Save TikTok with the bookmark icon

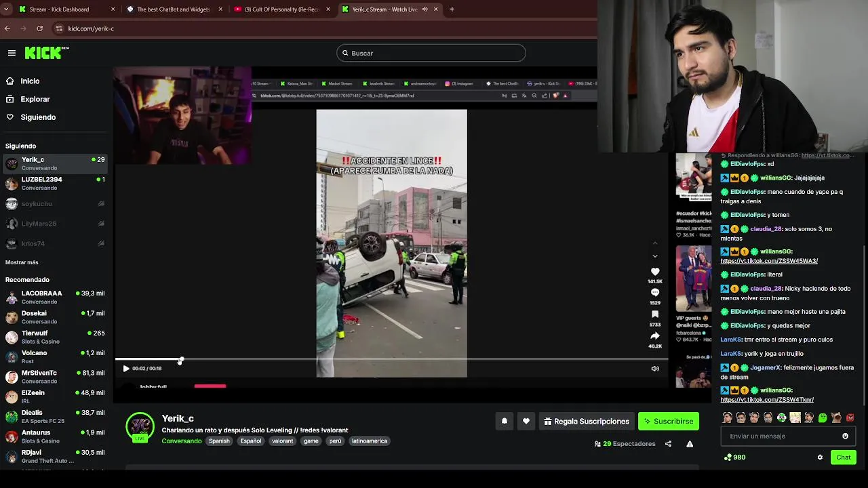(x=655, y=314)
